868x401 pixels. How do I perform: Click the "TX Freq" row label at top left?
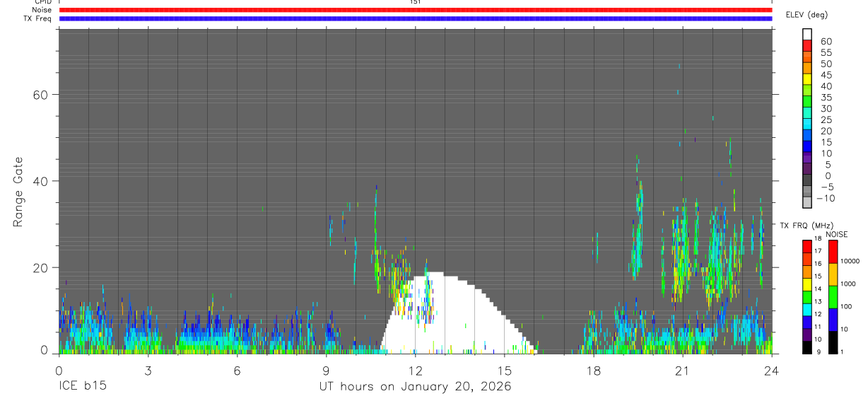tap(38, 18)
